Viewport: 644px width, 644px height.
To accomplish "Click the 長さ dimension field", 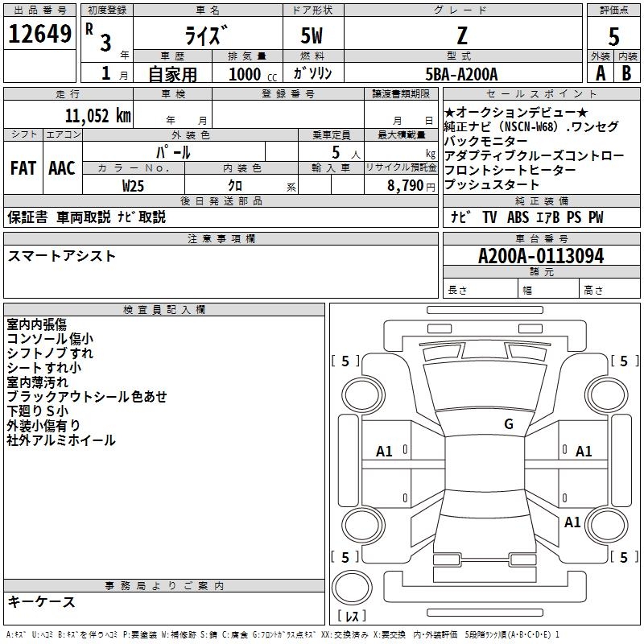I will [x=481, y=288].
